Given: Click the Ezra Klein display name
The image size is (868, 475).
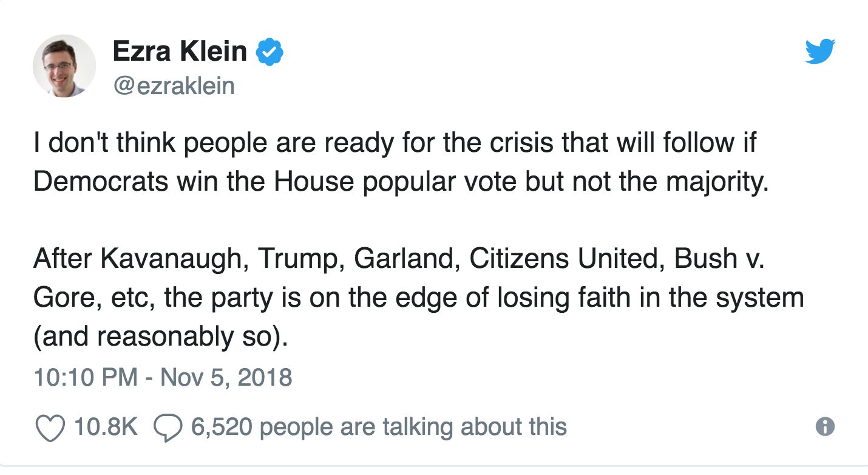Looking at the screenshot, I should 180,52.
